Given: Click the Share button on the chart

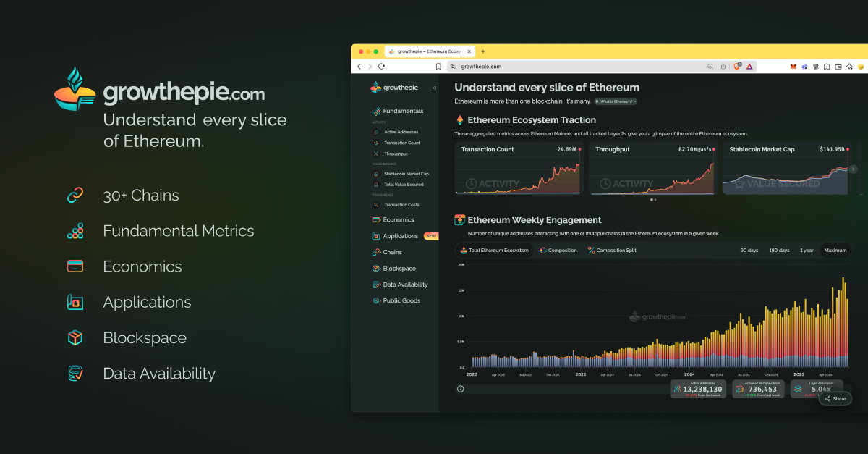Looking at the screenshot, I should (835, 398).
